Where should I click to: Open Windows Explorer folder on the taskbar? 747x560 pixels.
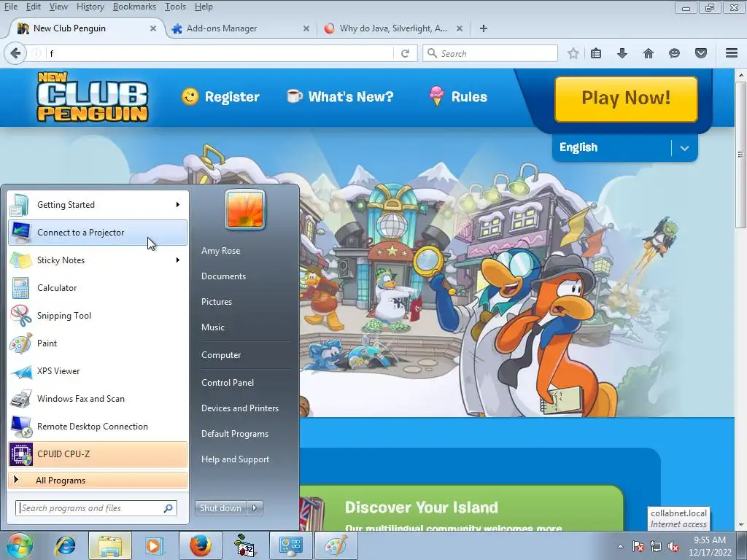[x=111, y=545]
